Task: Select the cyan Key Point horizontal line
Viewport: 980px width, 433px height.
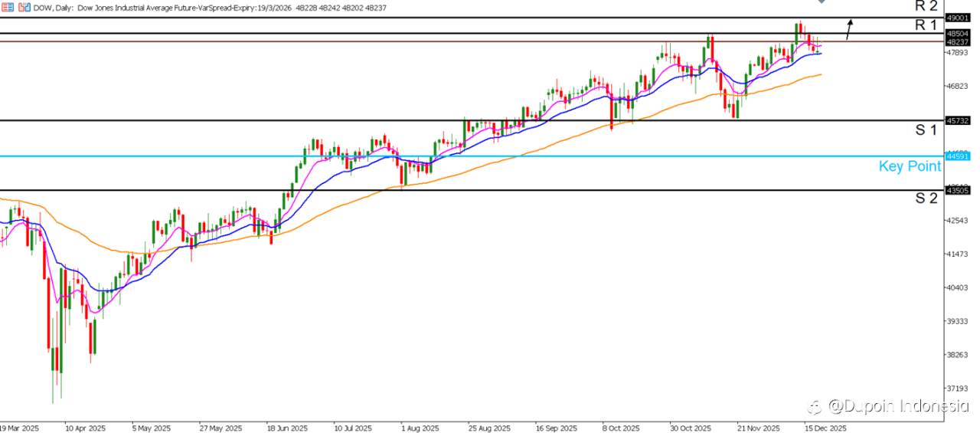Action: [x=471, y=156]
